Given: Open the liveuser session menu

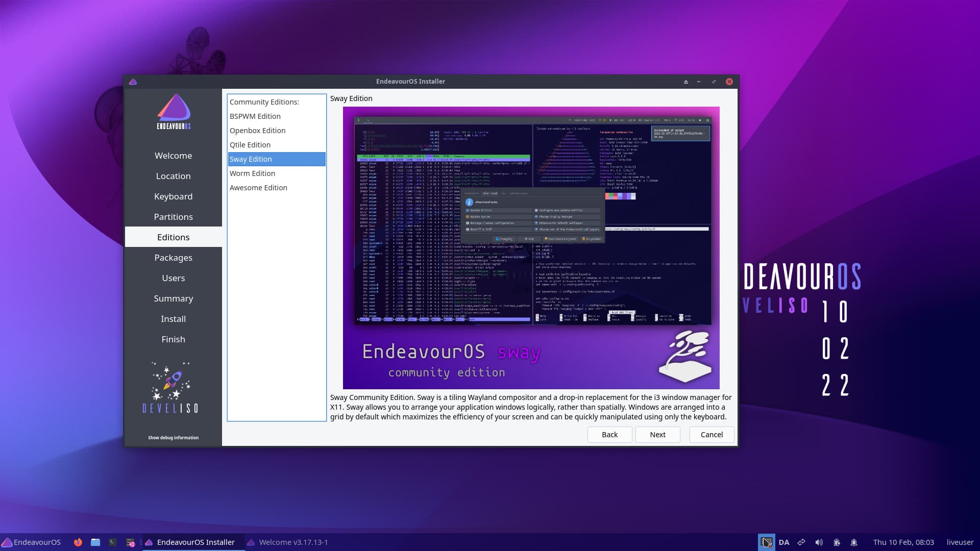Looking at the screenshot, I should pos(960,542).
